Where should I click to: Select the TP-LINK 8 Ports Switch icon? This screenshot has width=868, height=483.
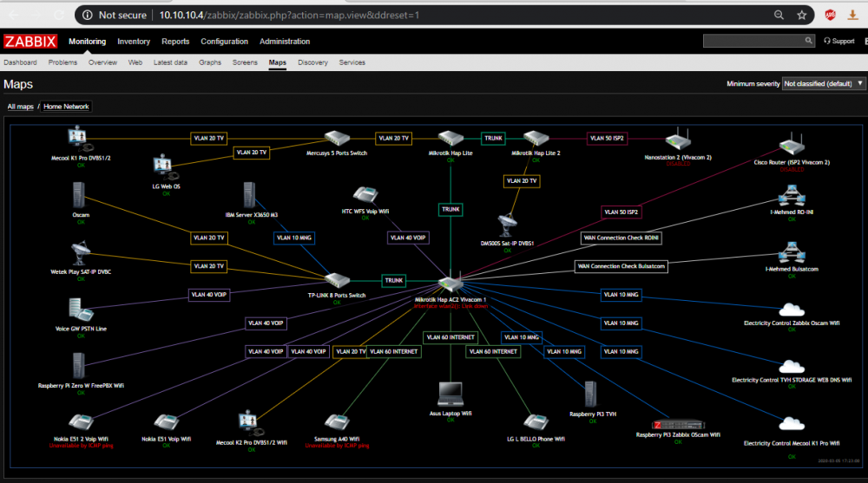pos(337,280)
